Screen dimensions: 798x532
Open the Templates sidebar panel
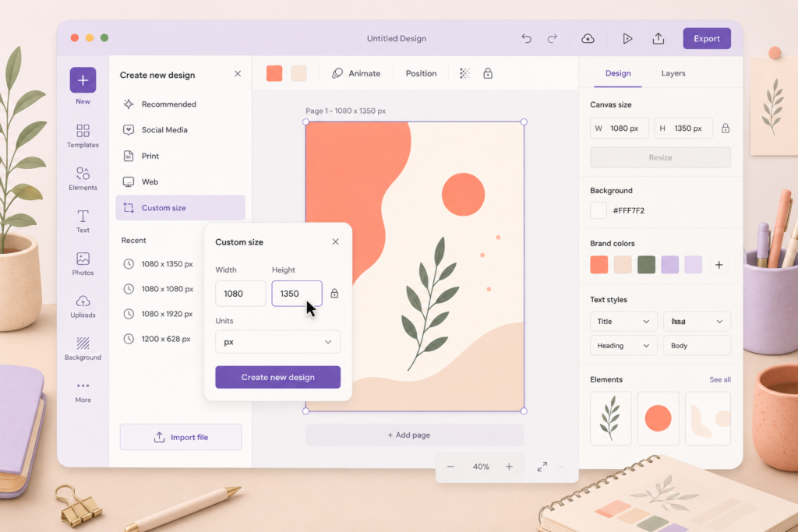[83, 136]
